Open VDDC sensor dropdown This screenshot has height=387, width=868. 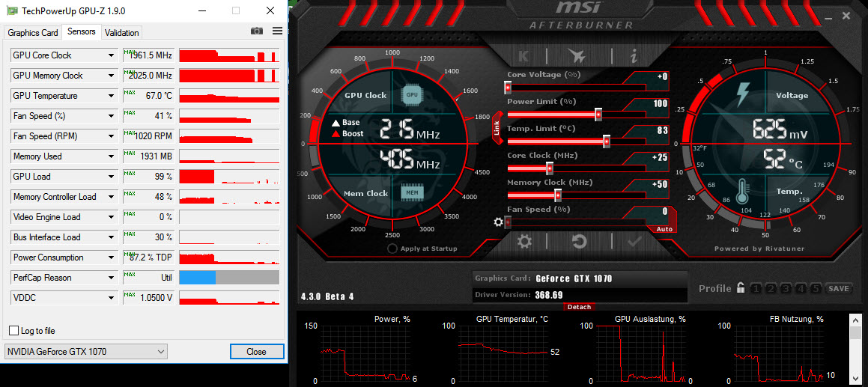click(x=112, y=299)
